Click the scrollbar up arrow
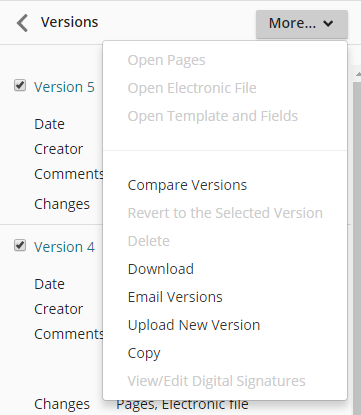 358,73
